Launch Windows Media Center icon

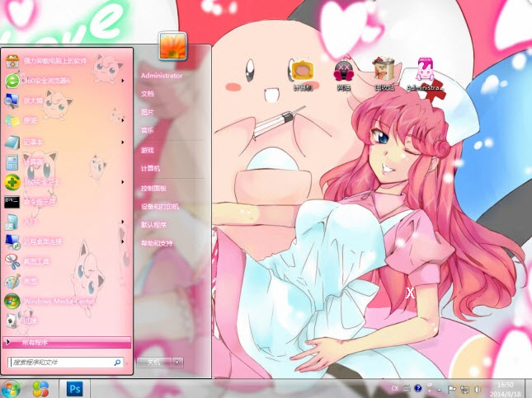tap(12, 301)
